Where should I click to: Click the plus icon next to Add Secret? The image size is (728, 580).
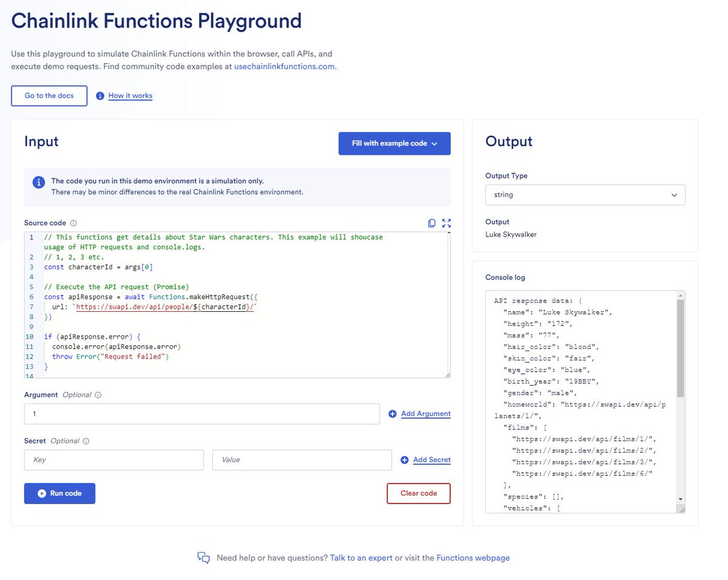pyautogui.click(x=405, y=460)
